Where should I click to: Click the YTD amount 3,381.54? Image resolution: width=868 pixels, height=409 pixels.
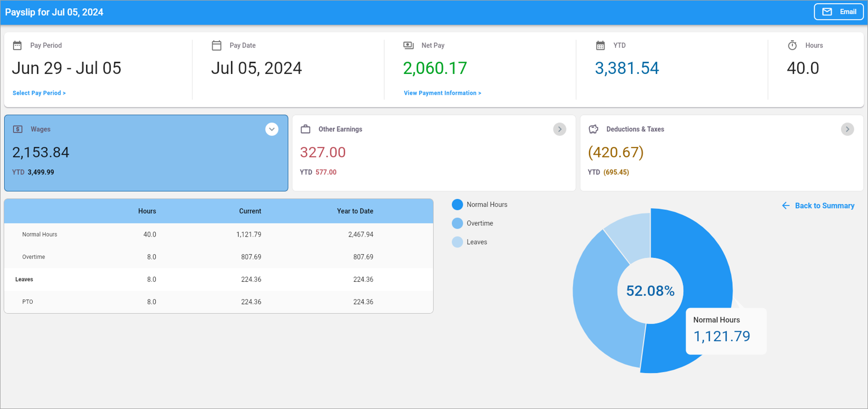point(627,68)
